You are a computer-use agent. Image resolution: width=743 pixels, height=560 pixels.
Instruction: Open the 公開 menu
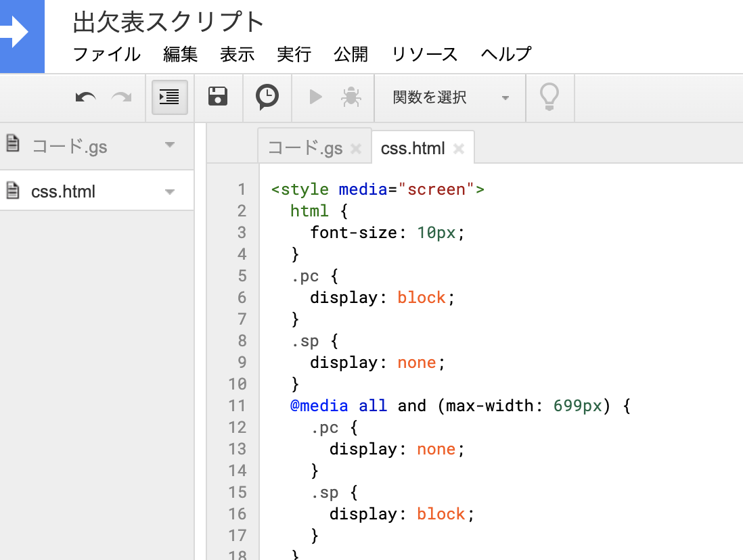coord(351,54)
